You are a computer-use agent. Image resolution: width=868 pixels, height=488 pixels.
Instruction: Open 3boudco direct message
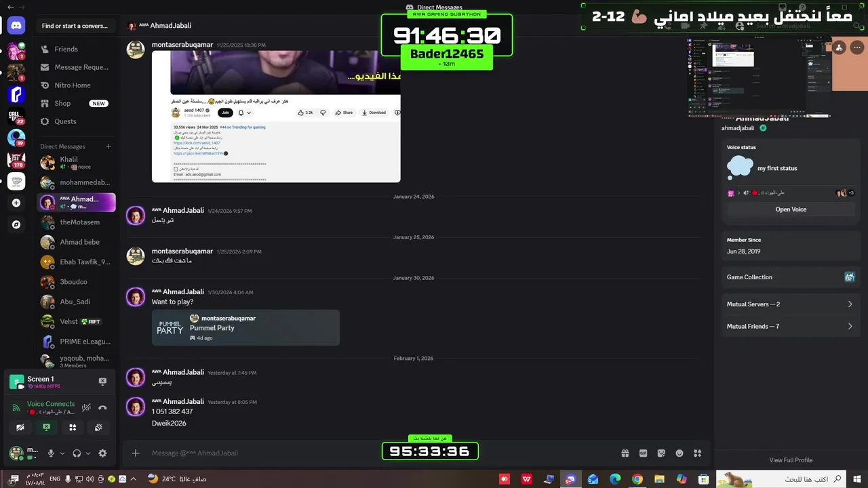pos(76,282)
